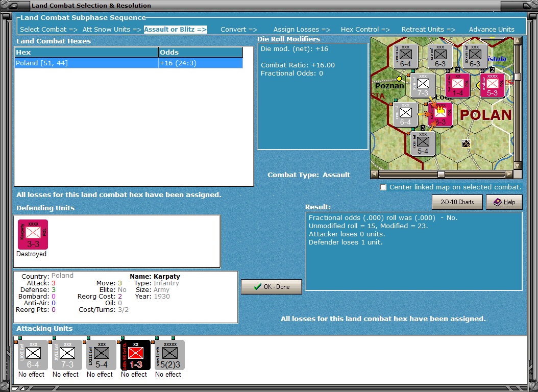This screenshot has height=392, width=538.
Task: Go to Retreat Units subphase
Action: (x=428, y=30)
